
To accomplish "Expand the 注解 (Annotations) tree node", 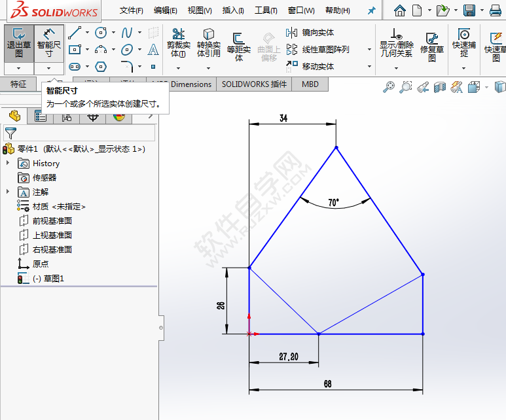I will 8,192.
